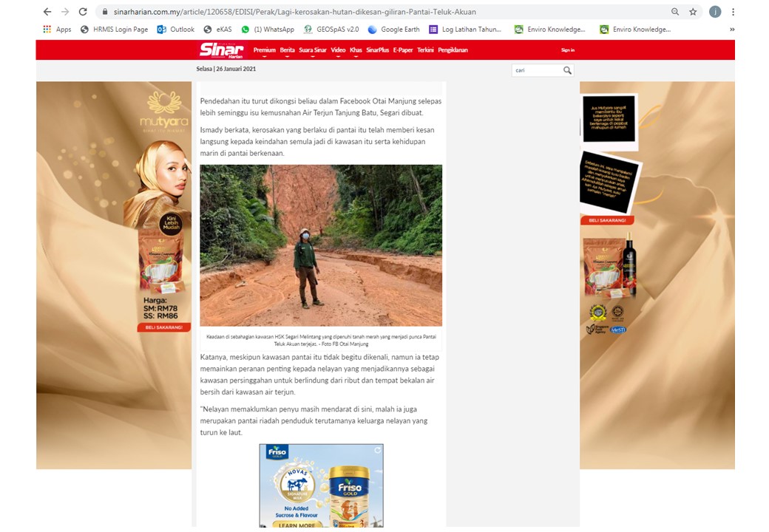Image resolution: width=769 pixels, height=532 pixels.
Task: Open the Pengiklanan page
Action: tap(453, 50)
